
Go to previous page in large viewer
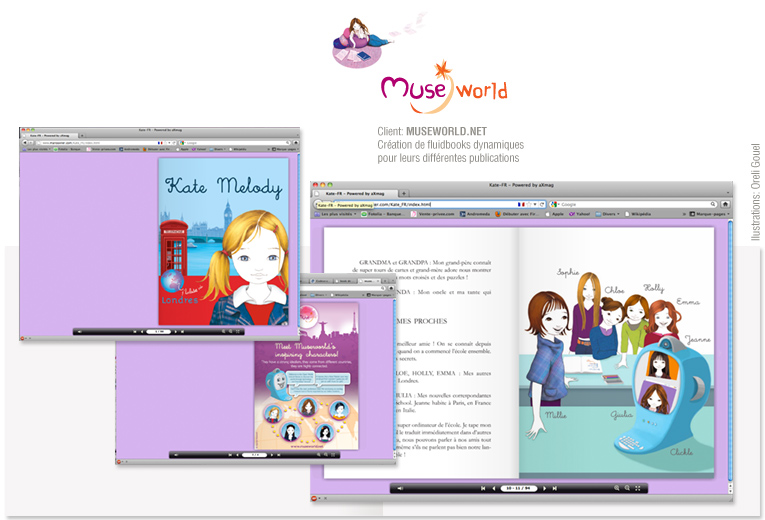494,488
